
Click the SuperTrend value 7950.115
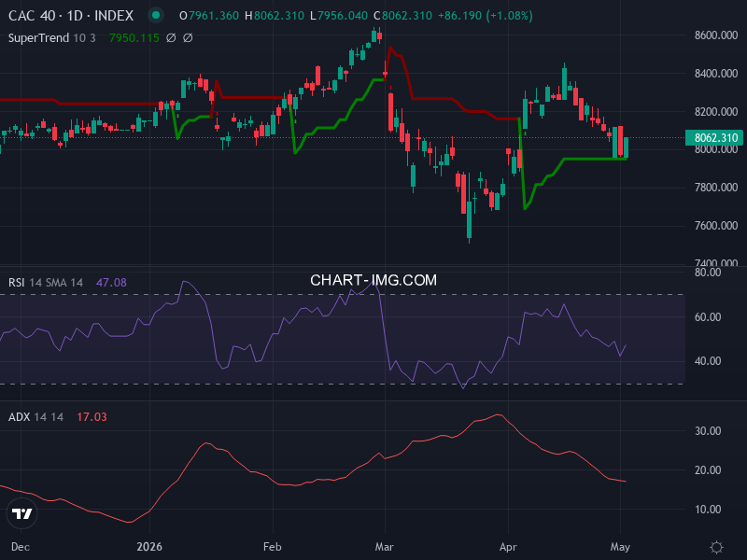click(x=134, y=37)
